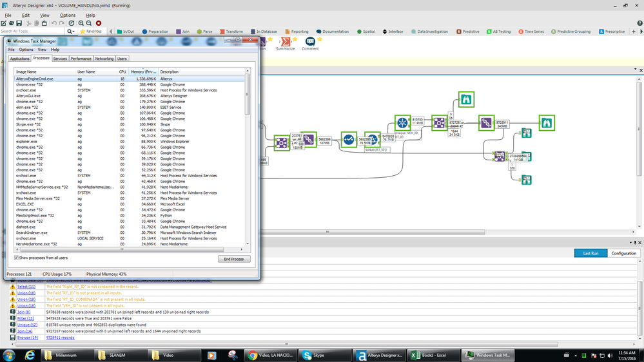Sort processes by Memory column header

coord(143,71)
